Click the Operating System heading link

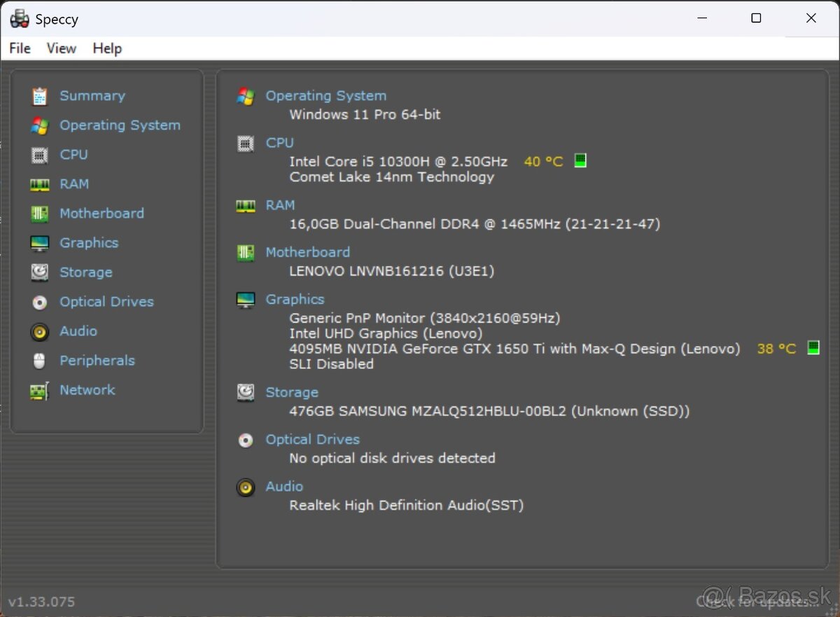325,96
